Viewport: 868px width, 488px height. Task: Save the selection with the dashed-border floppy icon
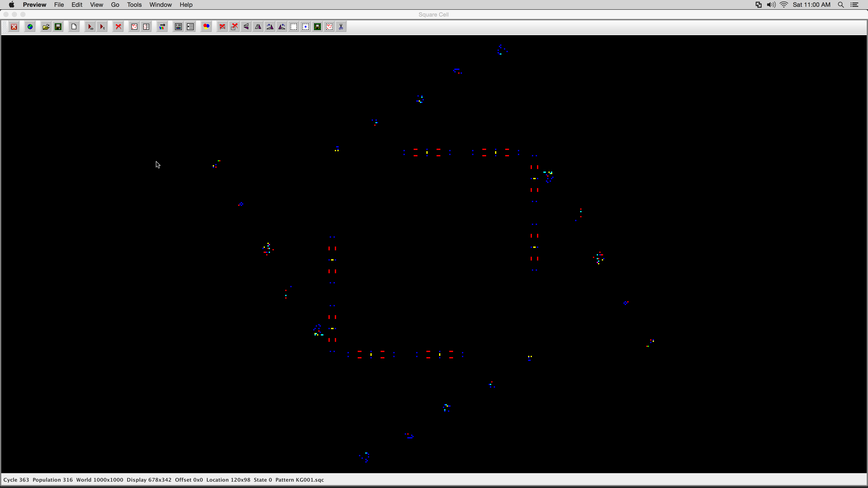click(x=317, y=27)
